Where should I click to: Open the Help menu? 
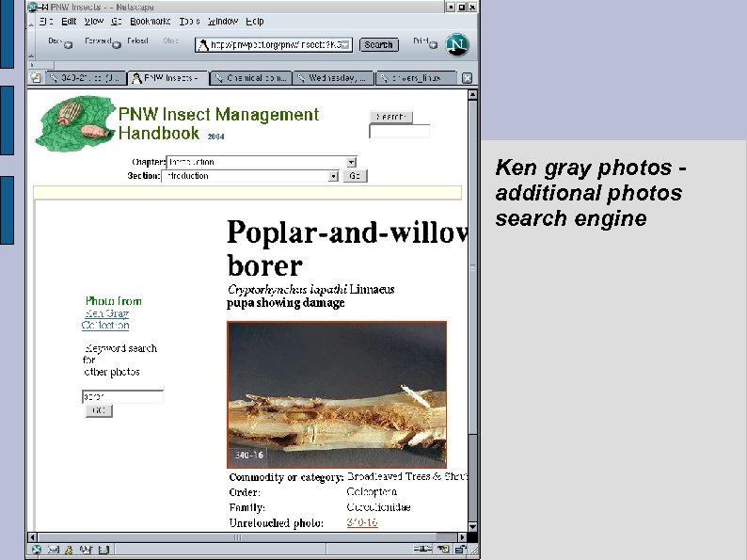coord(255,22)
